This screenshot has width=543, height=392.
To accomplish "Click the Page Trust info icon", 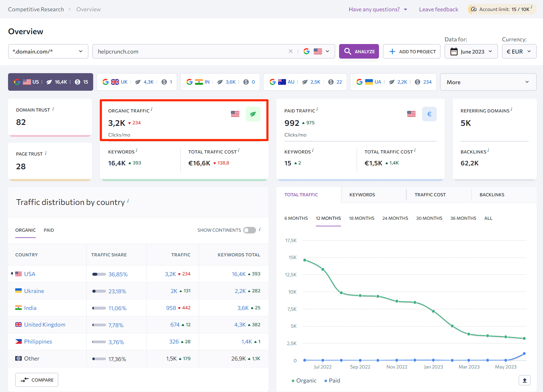I will 46,153.
